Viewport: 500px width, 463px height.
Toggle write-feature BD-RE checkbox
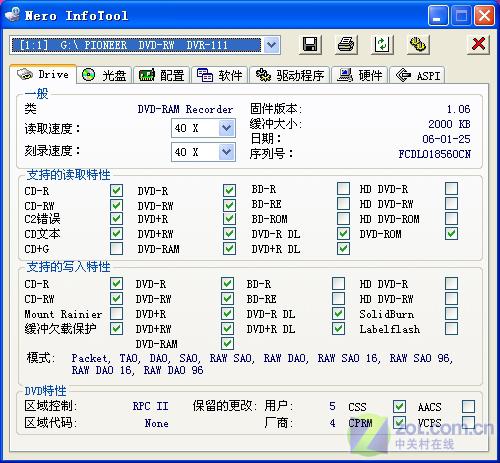tap(338, 299)
